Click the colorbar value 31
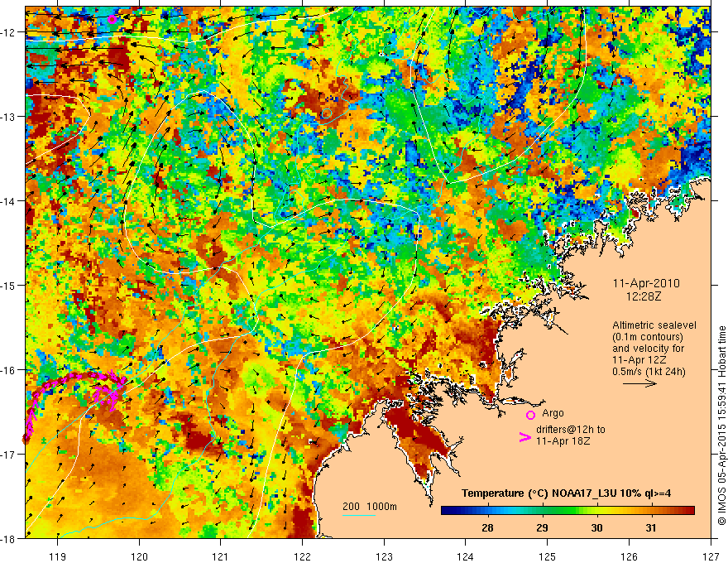728x563 pixels. [x=651, y=527]
